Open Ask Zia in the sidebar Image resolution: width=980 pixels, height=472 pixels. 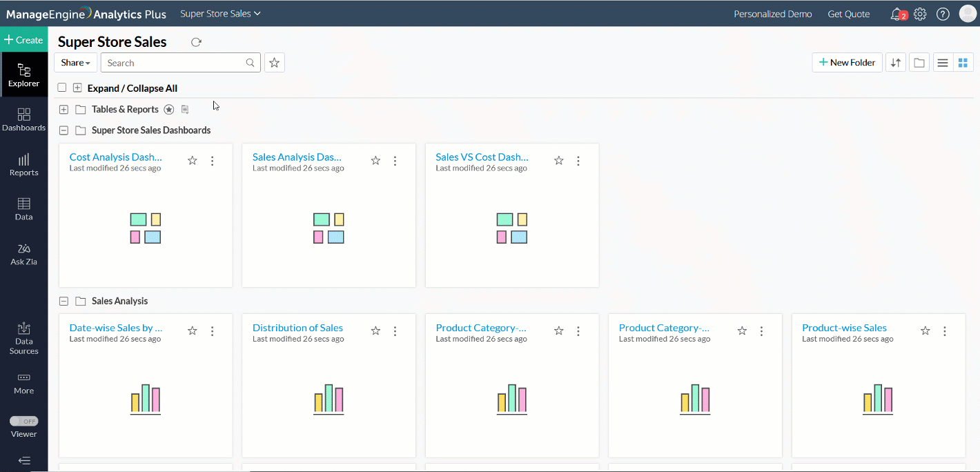point(23,254)
